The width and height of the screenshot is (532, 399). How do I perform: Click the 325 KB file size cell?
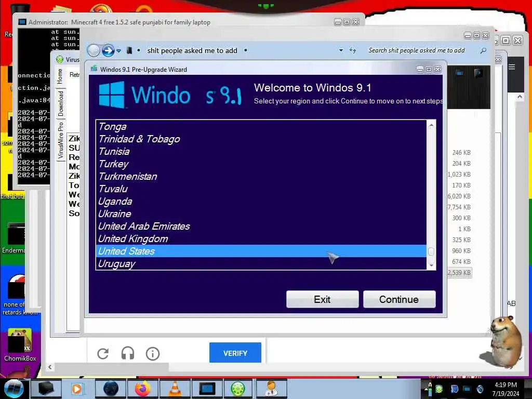[461, 240]
